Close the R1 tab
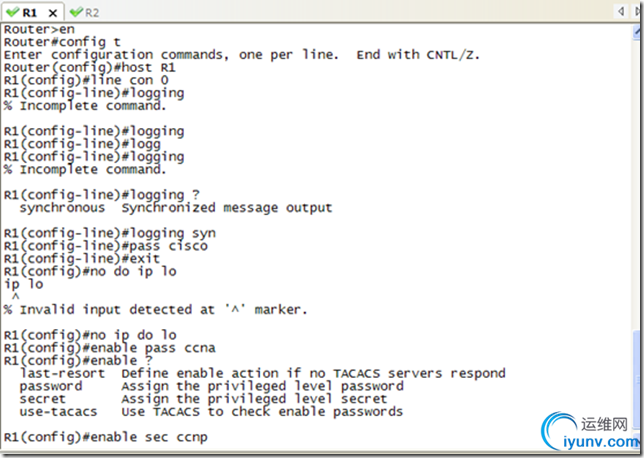 point(51,12)
